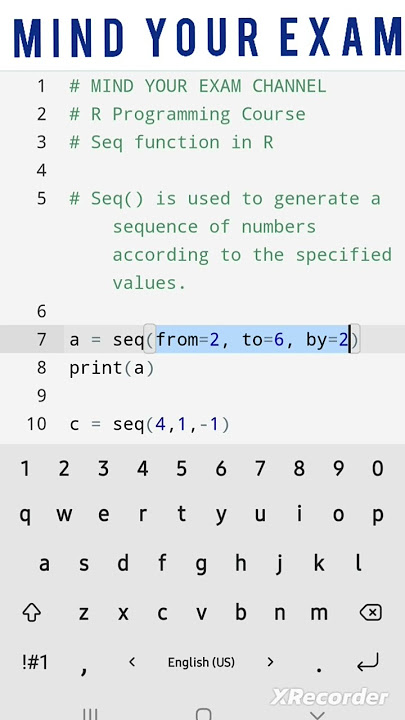Tap the letter m key
Screen dimensions: 405x720
pos(319,613)
